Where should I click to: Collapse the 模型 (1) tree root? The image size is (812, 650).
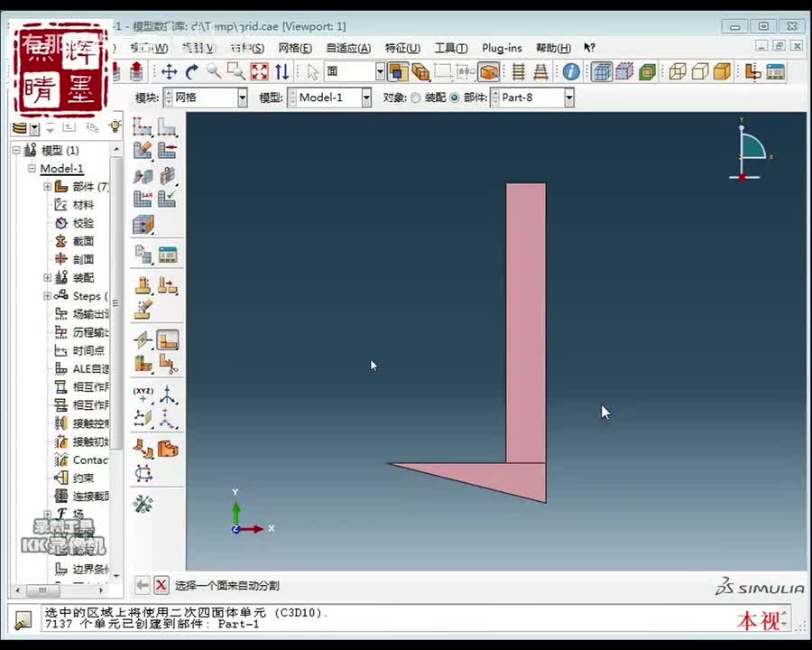(16, 151)
